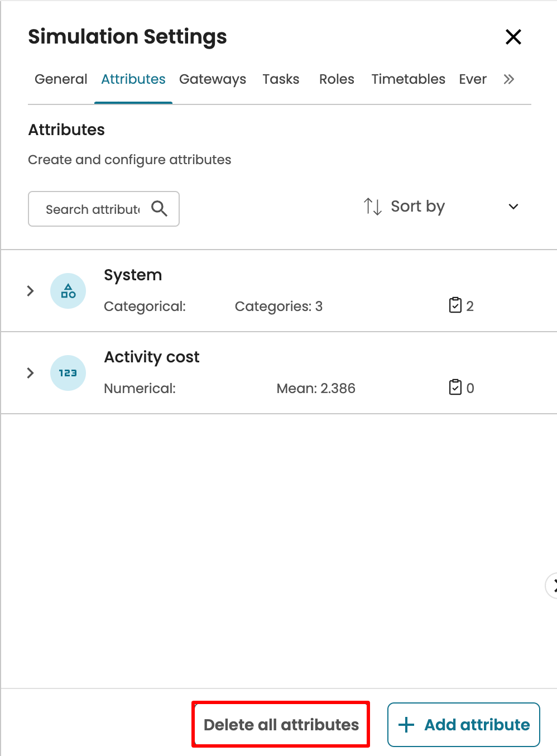The image size is (557, 756).
Task: Switch to the General tab
Action: coord(61,79)
